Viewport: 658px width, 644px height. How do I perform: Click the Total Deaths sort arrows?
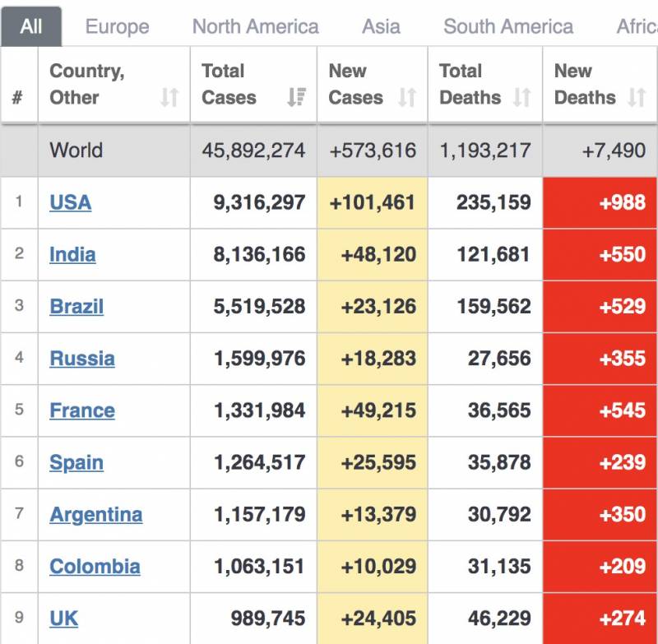[x=521, y=98]
